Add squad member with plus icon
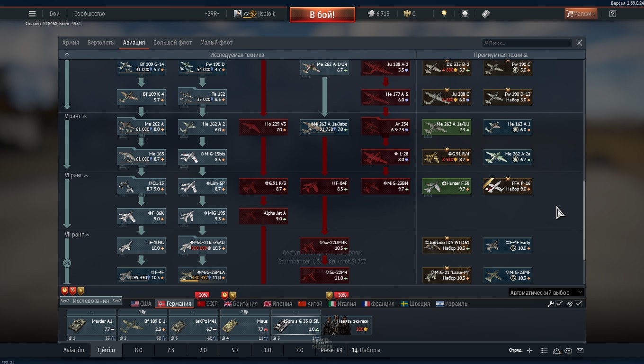The image size is (644, 364). [529, 351]
